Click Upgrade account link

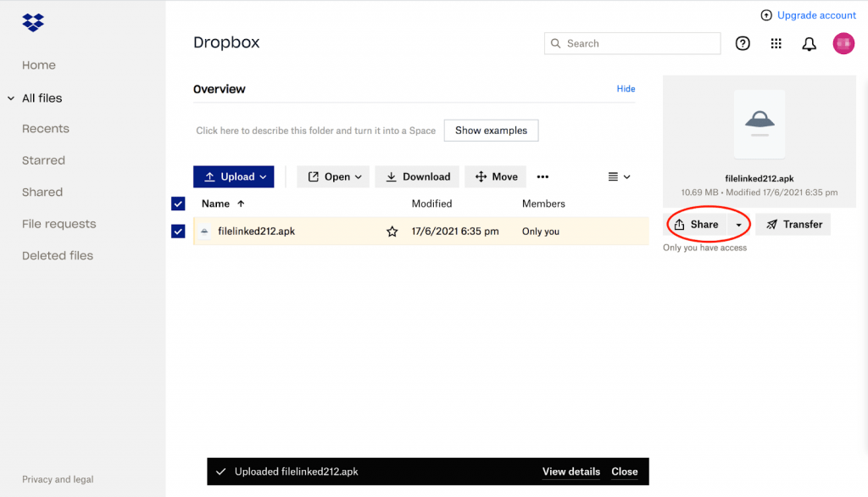816,15
